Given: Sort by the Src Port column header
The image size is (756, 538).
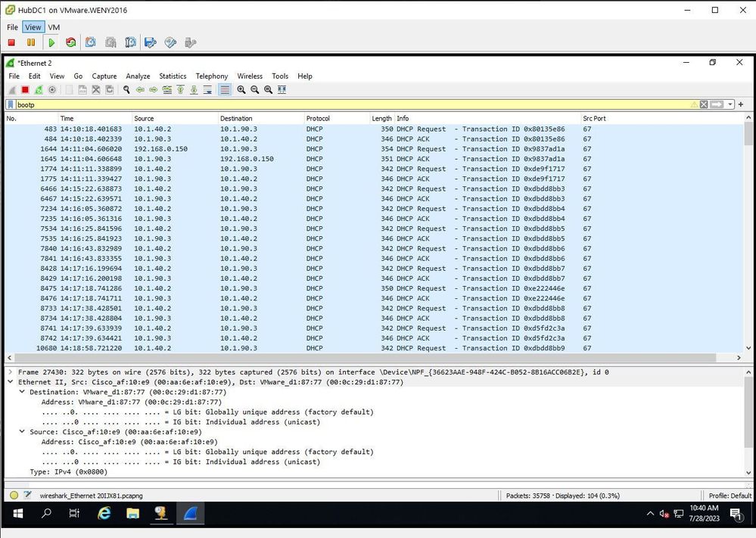Looking at the screenshot, I should (x=662, y=118).
